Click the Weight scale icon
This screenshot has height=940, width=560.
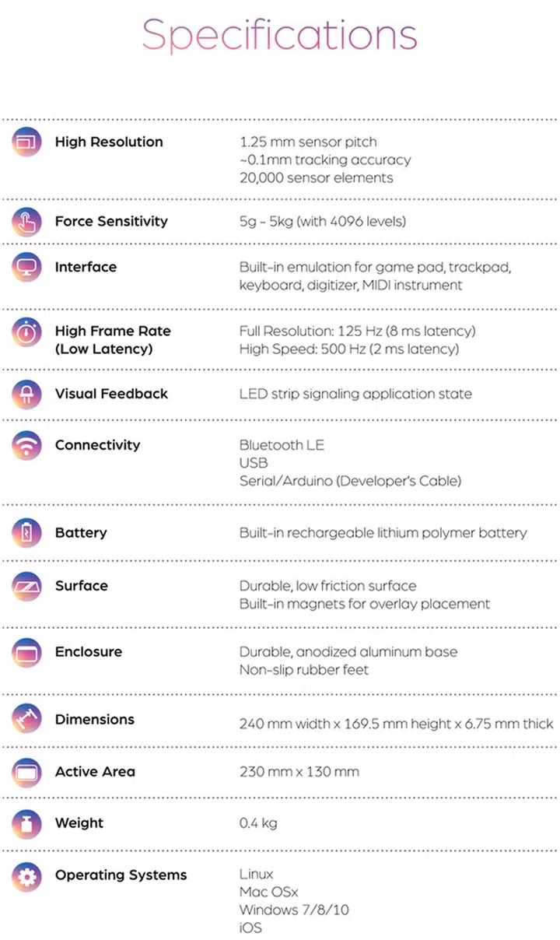[26, 823]
